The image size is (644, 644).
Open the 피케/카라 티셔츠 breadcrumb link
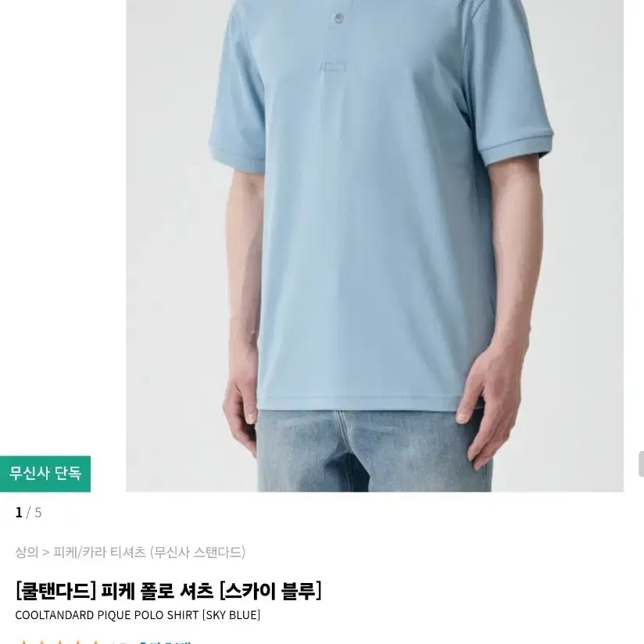pos(99,552)
